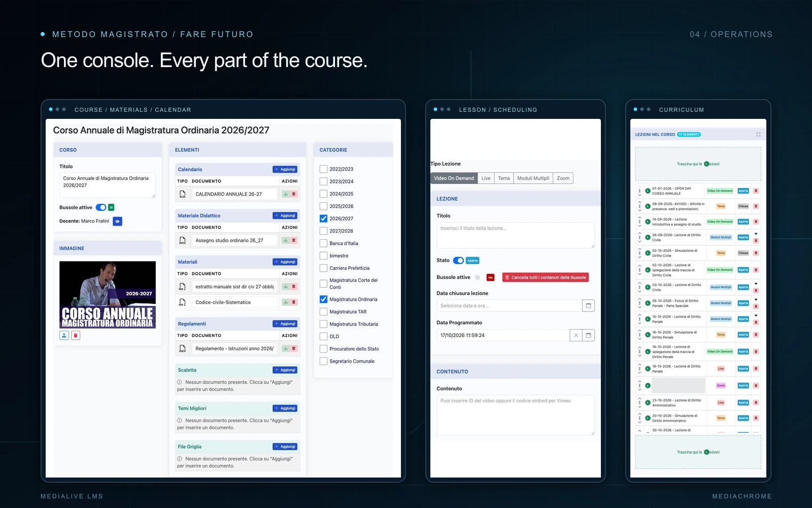The height and width of the screenshot is (508, 812).
Task: Select Live lesson type
Action: 486,178
